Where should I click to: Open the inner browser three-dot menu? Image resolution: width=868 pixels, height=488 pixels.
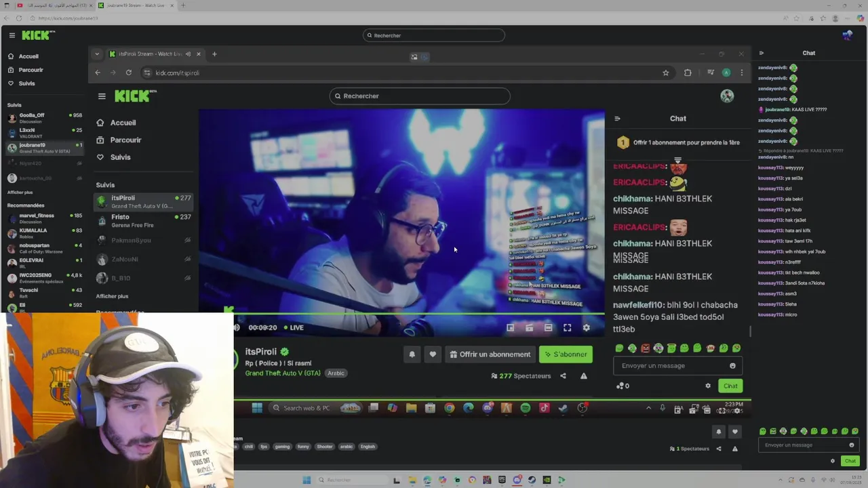(x=742, y=73)
